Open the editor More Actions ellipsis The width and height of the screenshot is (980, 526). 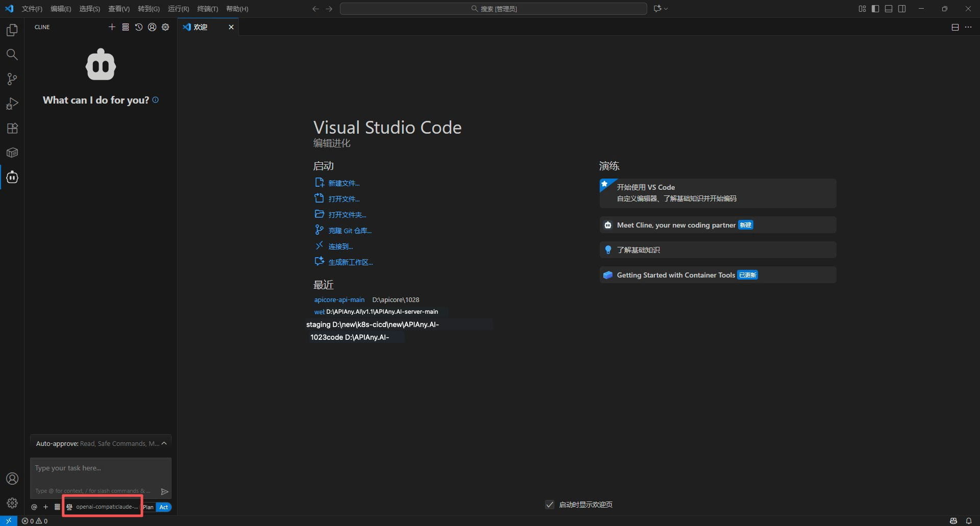click(968, 27)
